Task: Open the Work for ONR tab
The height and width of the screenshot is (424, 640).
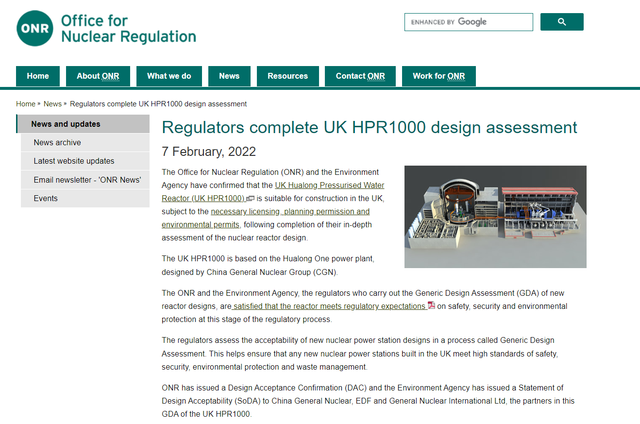Action: point(438,76)
